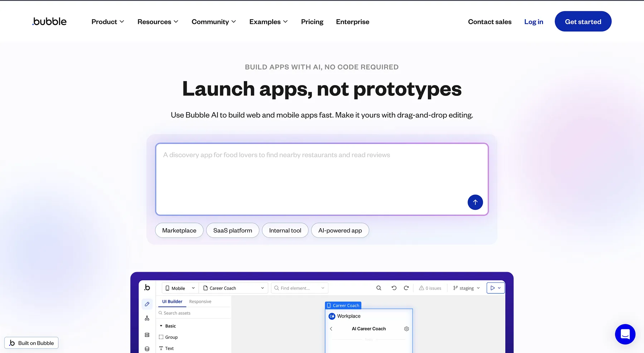Go to the Pricing page

pos(312,22)
